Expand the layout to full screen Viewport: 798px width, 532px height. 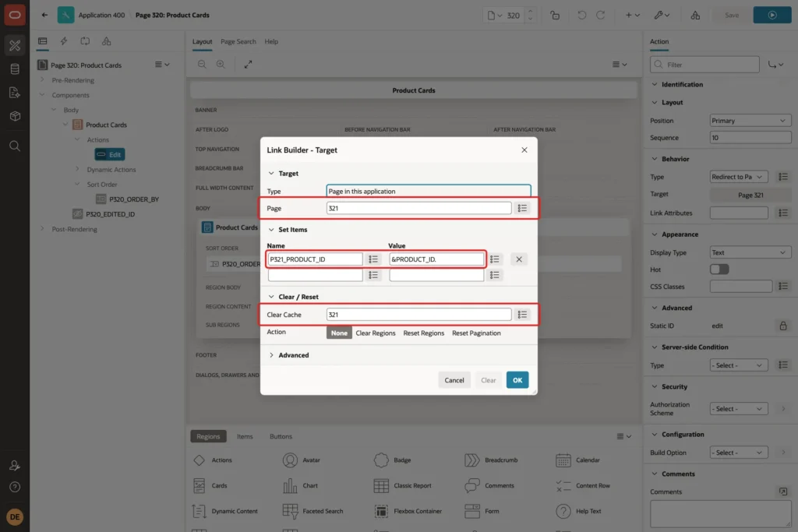point(248,64)
